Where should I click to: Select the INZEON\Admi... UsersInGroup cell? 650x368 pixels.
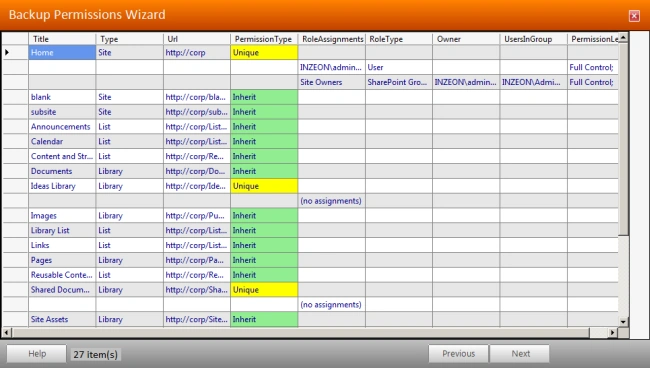pyautogui.click(x=534, y=82)
